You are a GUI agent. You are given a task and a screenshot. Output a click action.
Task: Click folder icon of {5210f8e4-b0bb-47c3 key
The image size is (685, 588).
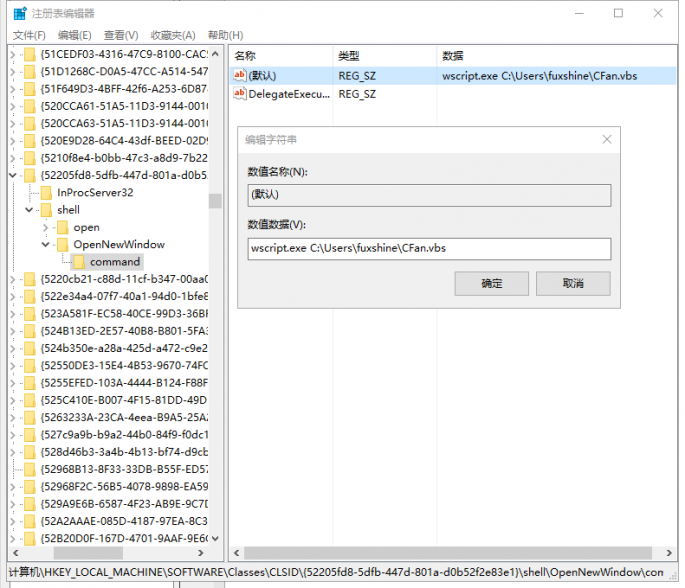point(29,158)
